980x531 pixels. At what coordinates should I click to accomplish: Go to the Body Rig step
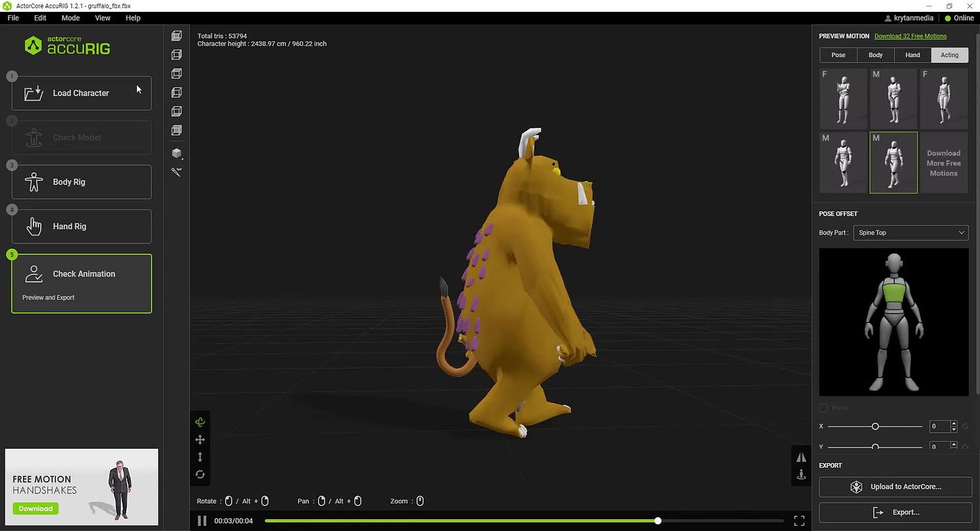click(x=82, y=182)
